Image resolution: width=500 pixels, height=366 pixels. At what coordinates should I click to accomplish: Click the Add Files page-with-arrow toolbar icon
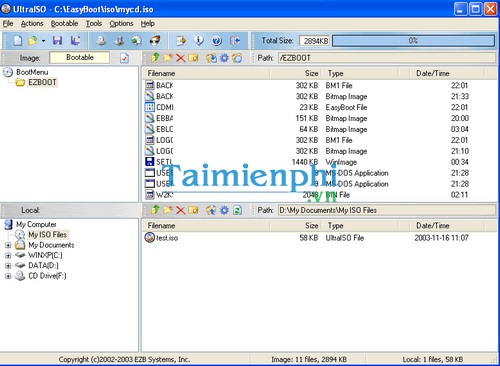(x=181, y=41)
